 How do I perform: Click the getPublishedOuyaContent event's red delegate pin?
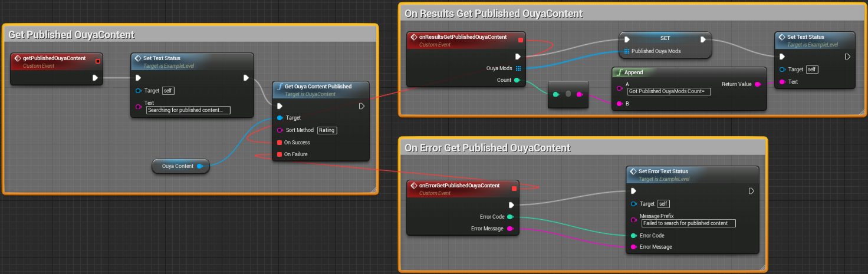pyautogui.click(x=98, y=61)
